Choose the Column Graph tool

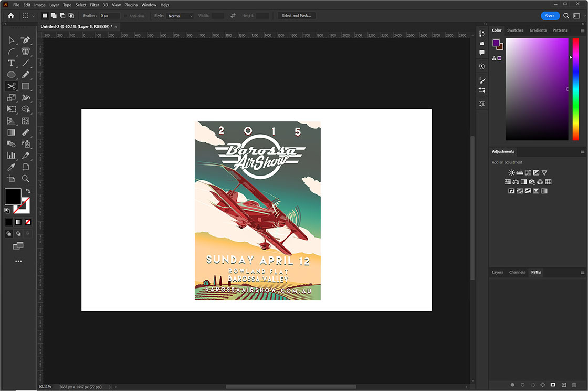click(x=11, y=156)
